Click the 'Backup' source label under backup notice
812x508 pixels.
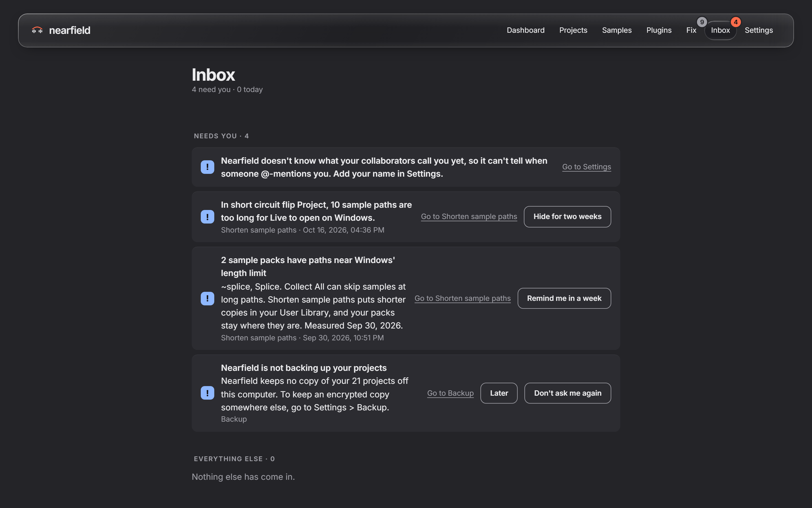tap(234, 419)
